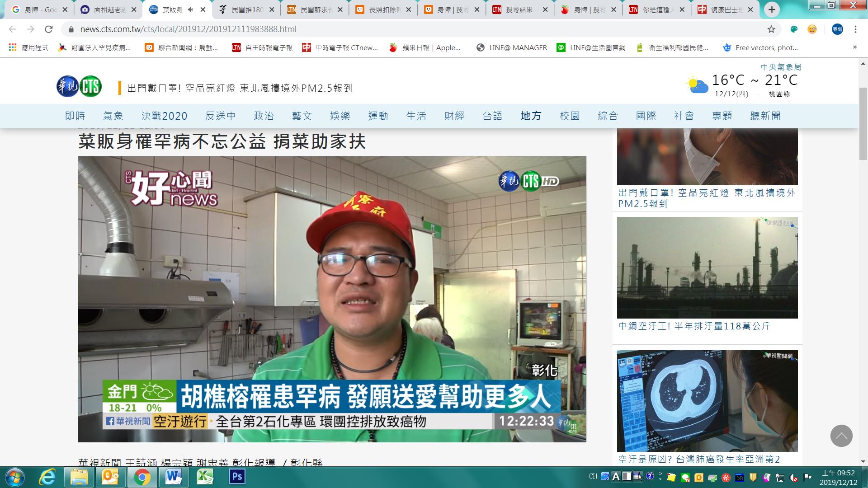Screen dimensions: 868x488
Task: Open the emoji face extension icon
Action: (812, 29)
